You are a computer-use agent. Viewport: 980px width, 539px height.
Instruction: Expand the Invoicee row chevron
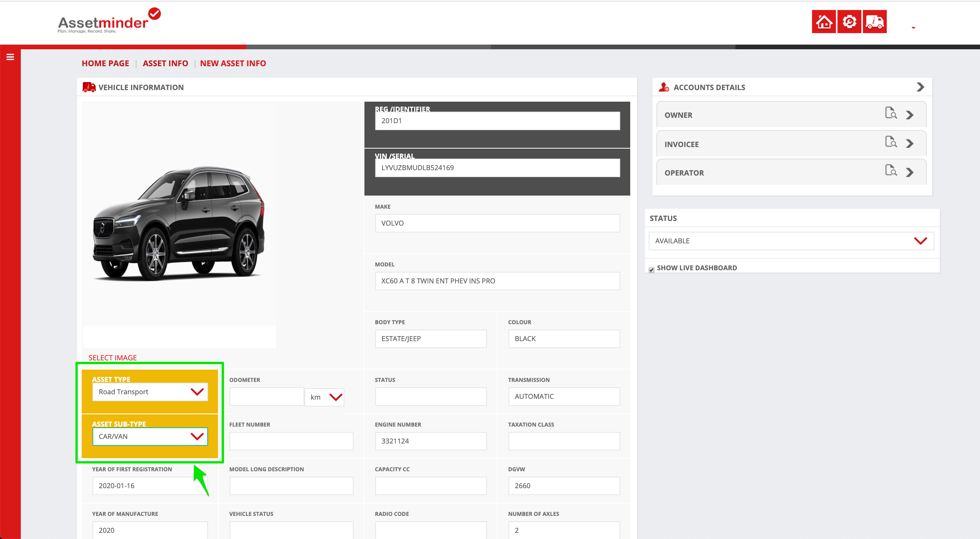tap(910, 144)
